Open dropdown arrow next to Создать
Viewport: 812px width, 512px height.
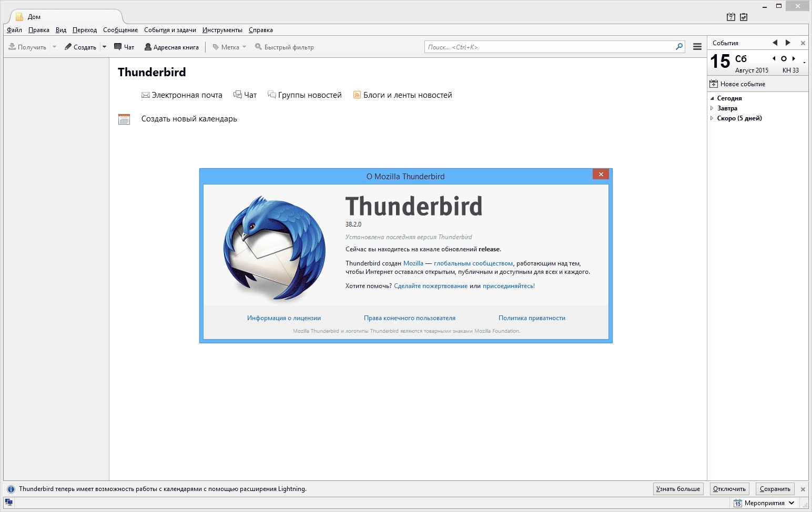pyautogui.click(x=104, y=47)
